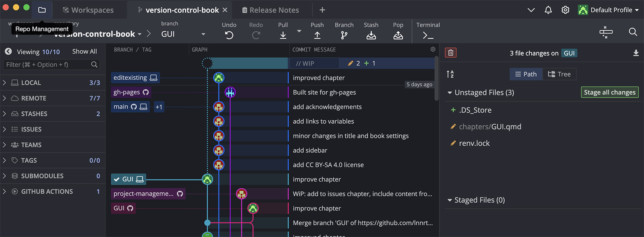Open tab list chevron dropdown
Viewport: 644px width, 237px height.
click(531, 10)
